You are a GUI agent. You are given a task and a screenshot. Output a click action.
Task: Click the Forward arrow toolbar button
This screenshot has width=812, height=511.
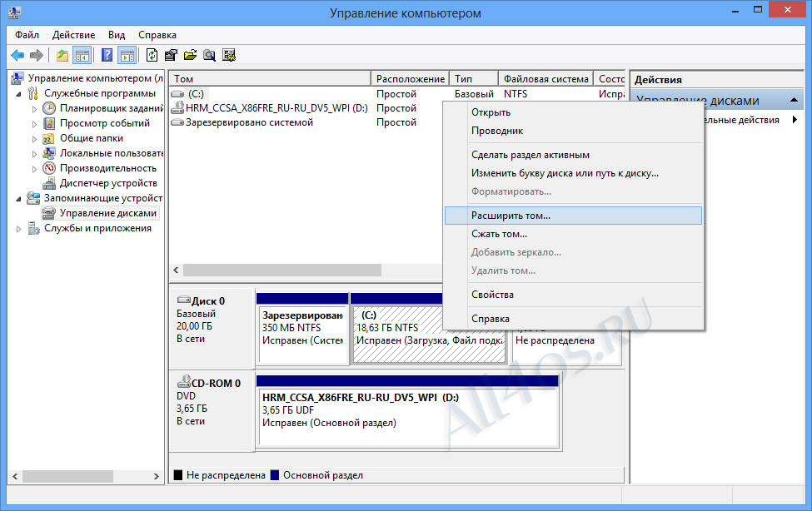point(37,55)
